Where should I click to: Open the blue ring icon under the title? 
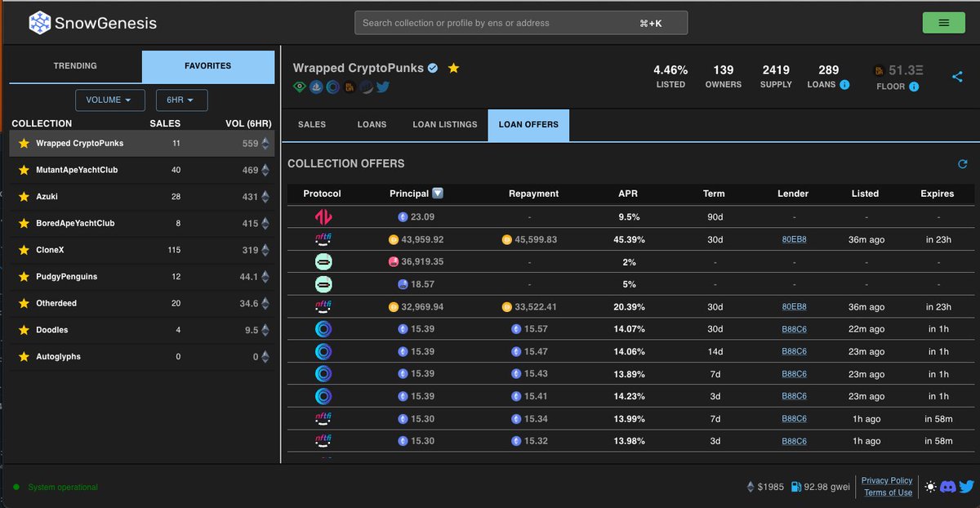[x=332, y=87]
